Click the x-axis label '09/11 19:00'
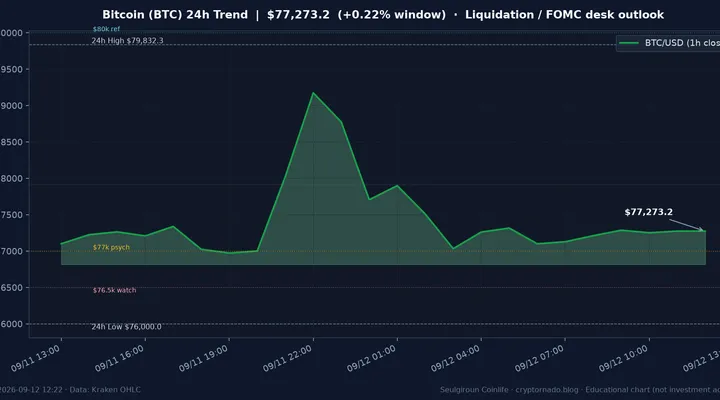 click(x=203, y=358)
